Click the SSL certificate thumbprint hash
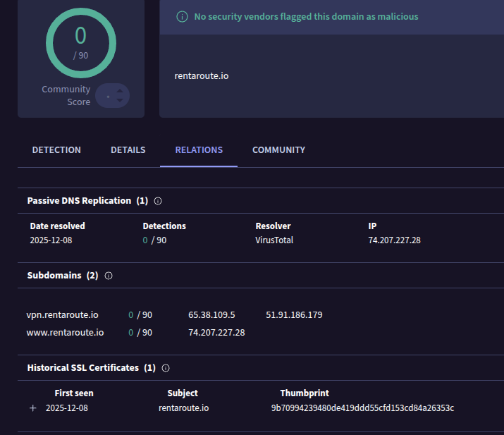Viewport: 504px width, 435px height. (362, 408)
